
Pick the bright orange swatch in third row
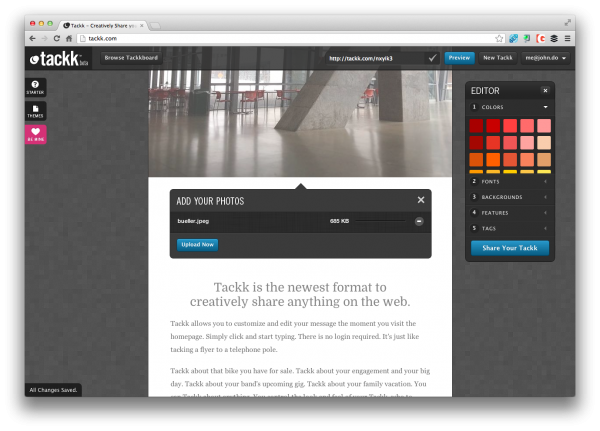pos(493,160)
